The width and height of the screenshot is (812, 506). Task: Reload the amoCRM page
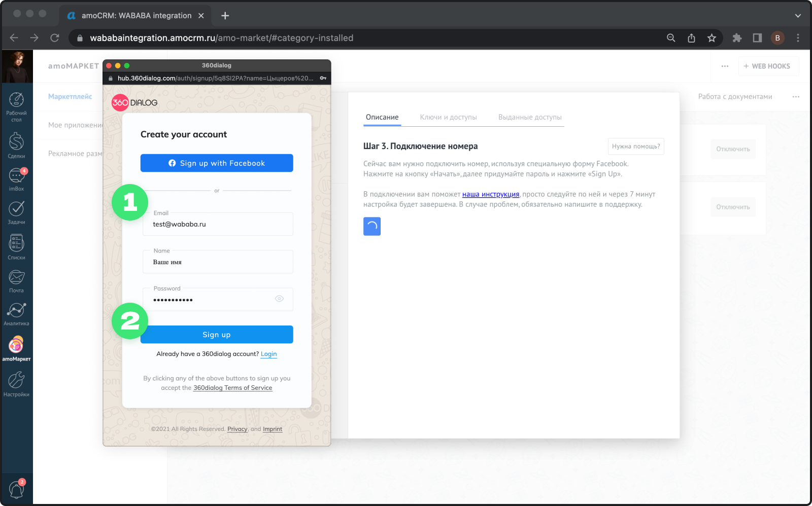click(x=55, y=38)
